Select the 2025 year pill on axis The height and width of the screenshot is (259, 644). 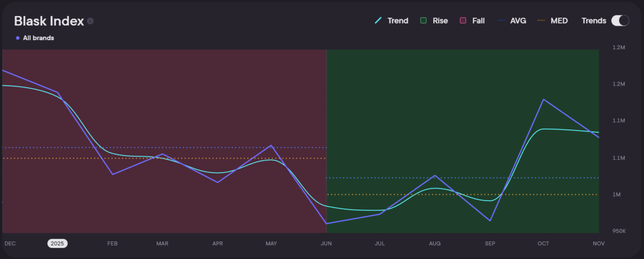[x=57, y=244]
